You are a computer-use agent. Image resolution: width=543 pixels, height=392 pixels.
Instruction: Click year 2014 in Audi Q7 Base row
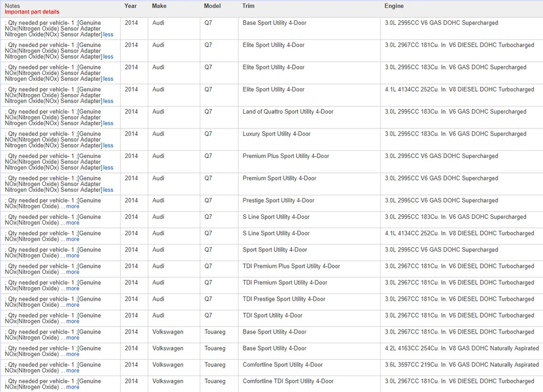[131, 23]
